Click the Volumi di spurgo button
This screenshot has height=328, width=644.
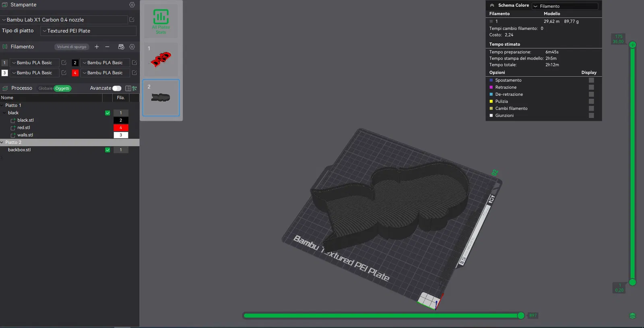(x=72, y=47)
